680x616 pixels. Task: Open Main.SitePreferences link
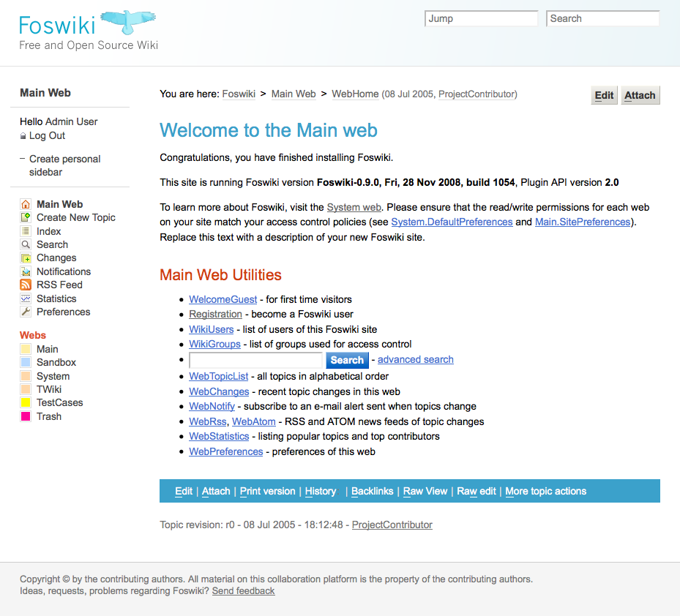(583, 222)
